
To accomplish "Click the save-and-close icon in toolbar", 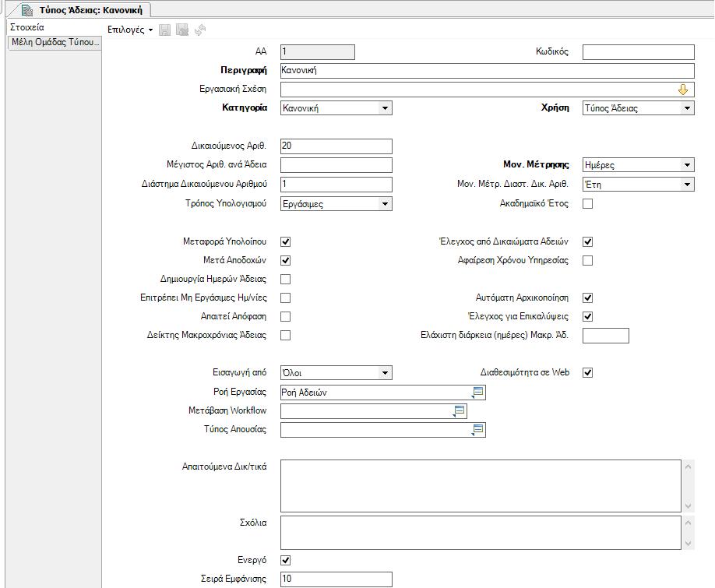I will [182, 30].
